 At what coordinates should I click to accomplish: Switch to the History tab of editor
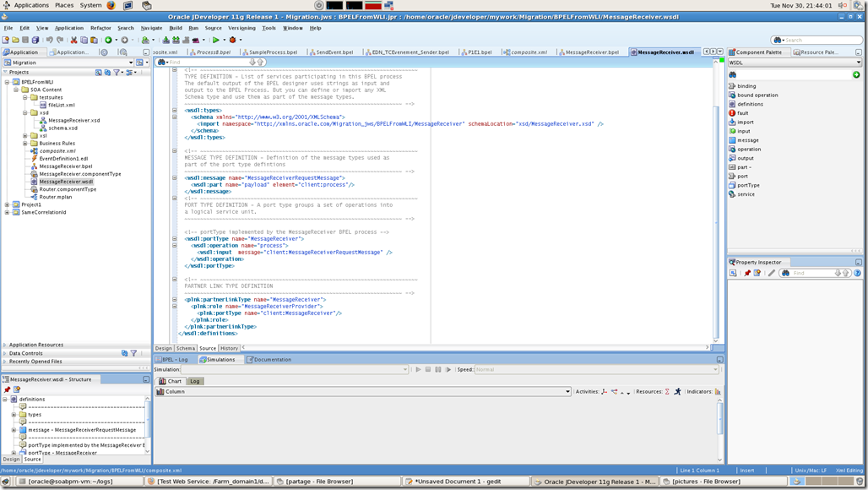(x=229, y=348)
